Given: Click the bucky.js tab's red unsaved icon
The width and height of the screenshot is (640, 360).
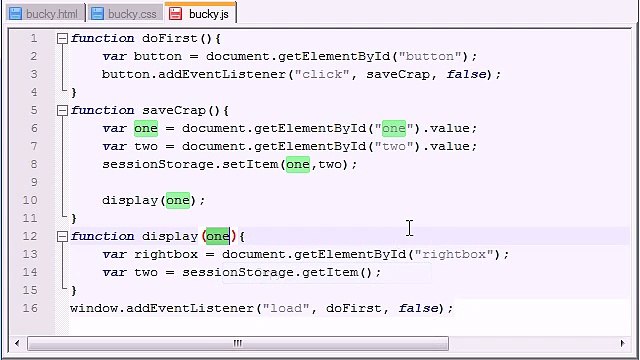Looking at the screenshot, I should [175, 14].
